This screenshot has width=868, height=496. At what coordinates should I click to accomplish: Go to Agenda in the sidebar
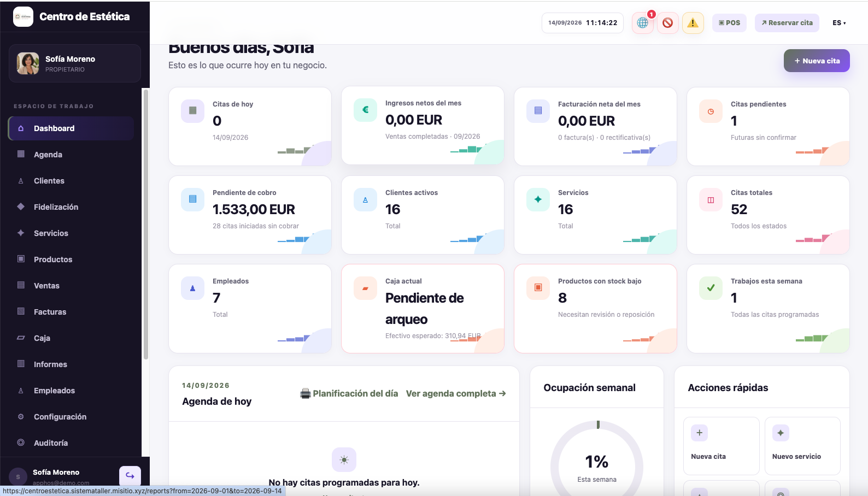click(71, 155)
